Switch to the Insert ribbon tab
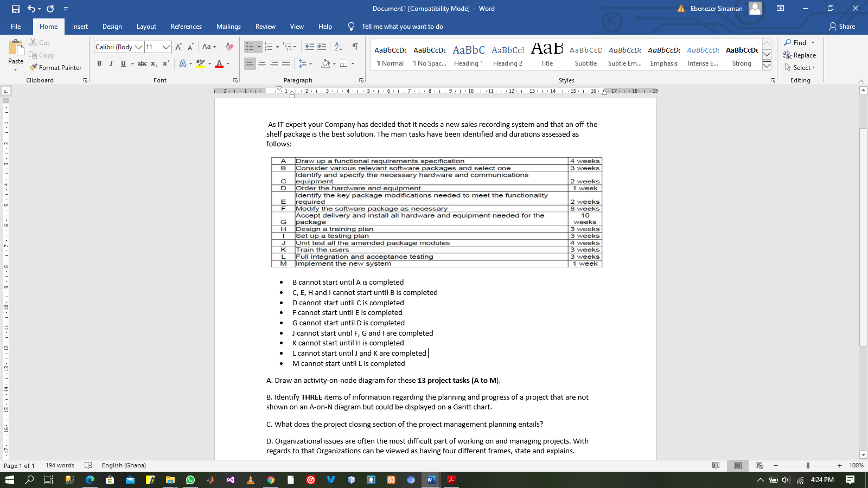868x488 pixels. pyautogui.click(x=80, y=26)
